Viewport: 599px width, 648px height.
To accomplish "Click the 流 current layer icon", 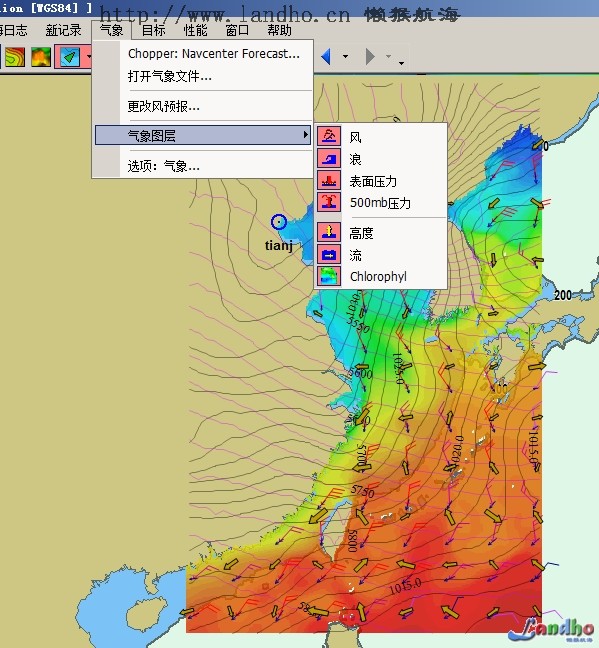I will point(329,255).
